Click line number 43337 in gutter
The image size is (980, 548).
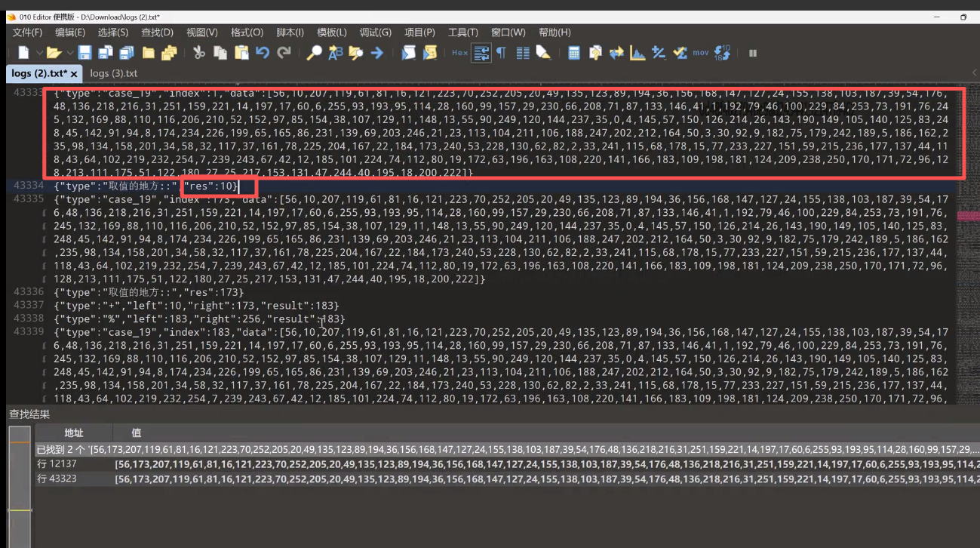(29, 305)
